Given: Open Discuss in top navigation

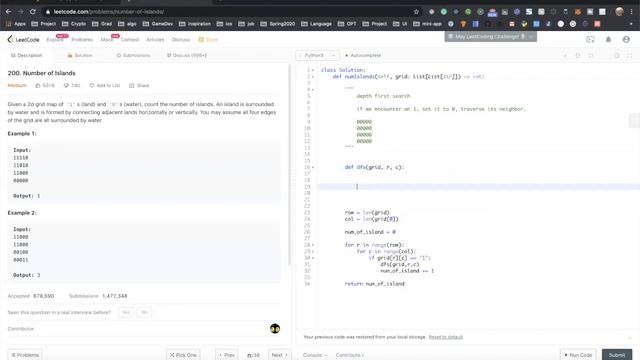Looking at the screenshot, I should [x=181, y=40].
